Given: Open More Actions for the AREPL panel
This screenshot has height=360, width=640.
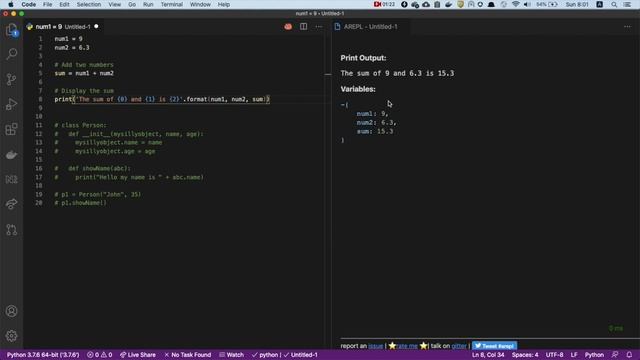Looking at the screenshot, I should point(627,27).
